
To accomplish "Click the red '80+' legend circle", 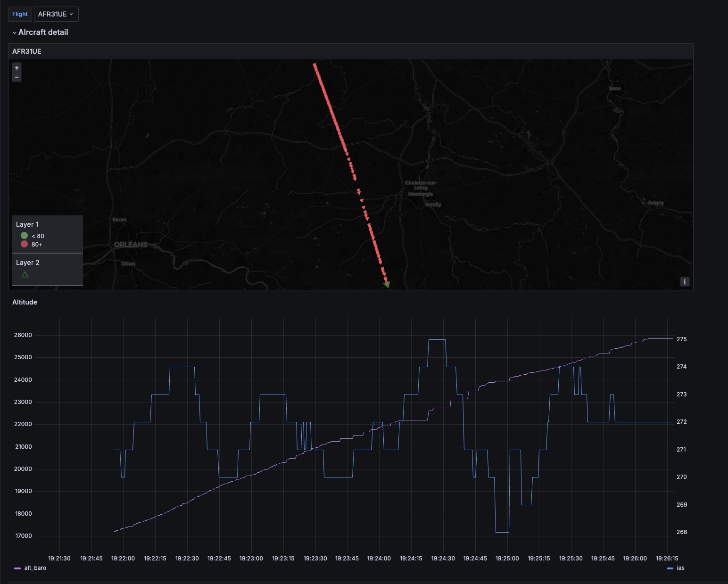I will (x=24, y=244).
